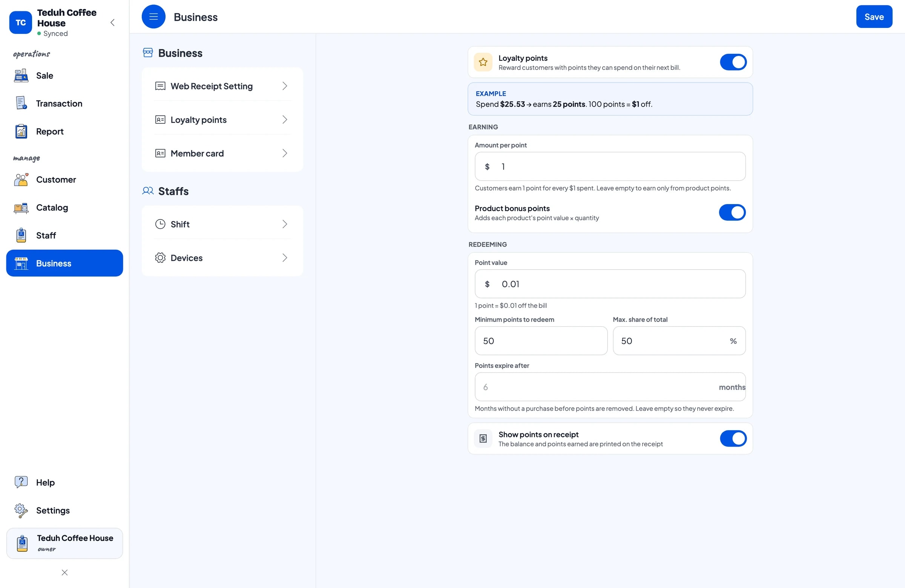Open the Transaction receipt icon
The width and height of the screenshot is (905, 588).
point(21,103)
